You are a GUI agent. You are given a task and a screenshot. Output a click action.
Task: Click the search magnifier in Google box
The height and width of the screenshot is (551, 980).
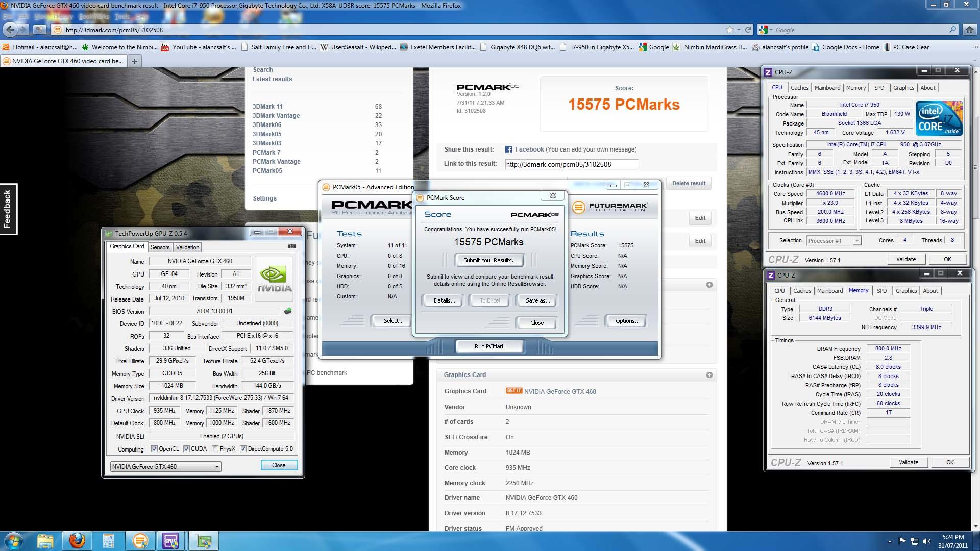click(x=952, y=30)
